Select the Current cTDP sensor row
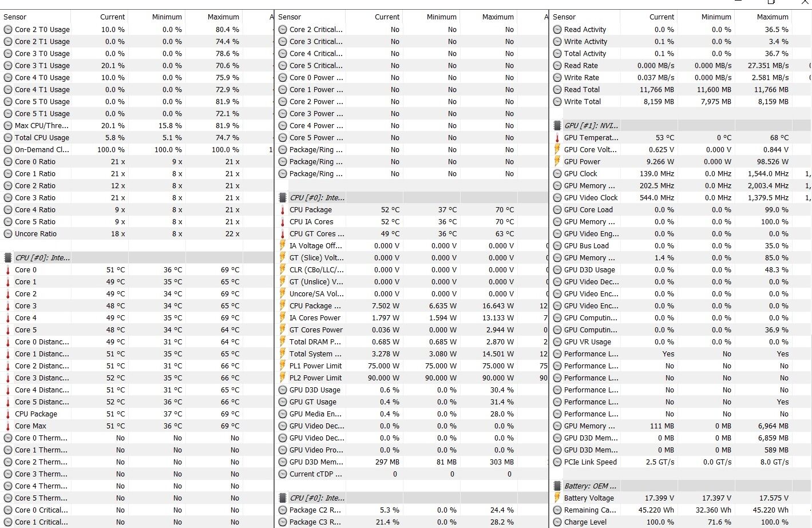The height and width of the screenshot is (528, 812). click(315, 474)
